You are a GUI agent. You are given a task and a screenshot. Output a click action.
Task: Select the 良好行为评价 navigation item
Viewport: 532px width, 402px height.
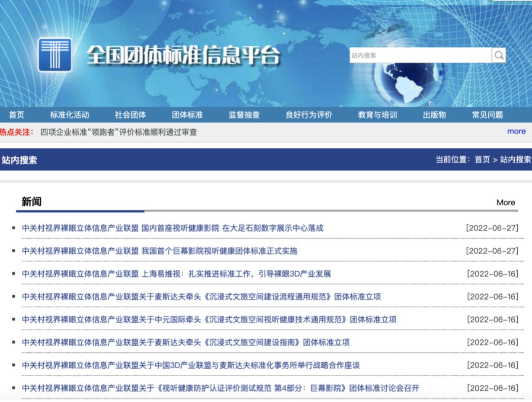pos(309,115)
